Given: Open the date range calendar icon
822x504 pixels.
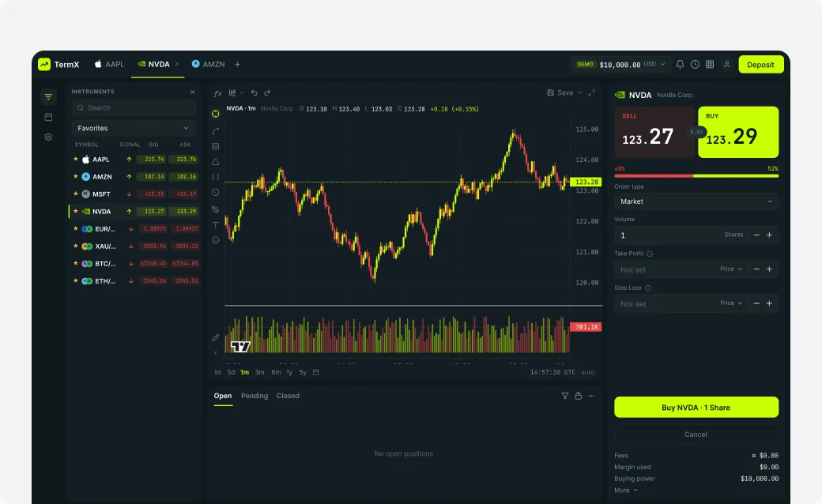Looking at the screenshot, I should 316,373.
